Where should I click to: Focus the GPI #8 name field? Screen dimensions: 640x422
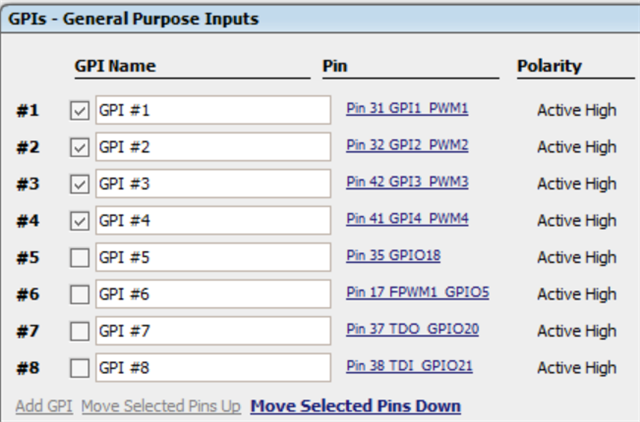[212, 368]
